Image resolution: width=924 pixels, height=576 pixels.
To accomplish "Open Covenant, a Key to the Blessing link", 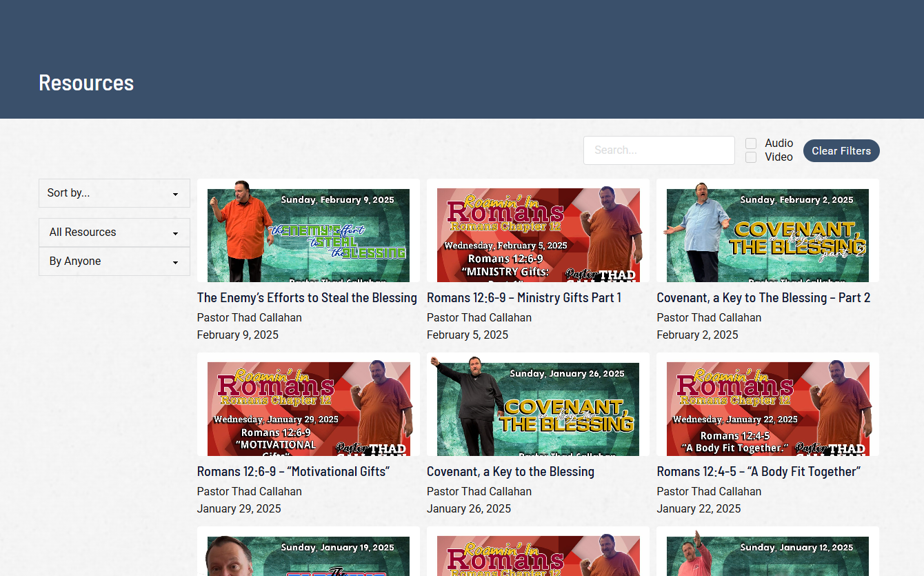I will click(x=510, y=472).
